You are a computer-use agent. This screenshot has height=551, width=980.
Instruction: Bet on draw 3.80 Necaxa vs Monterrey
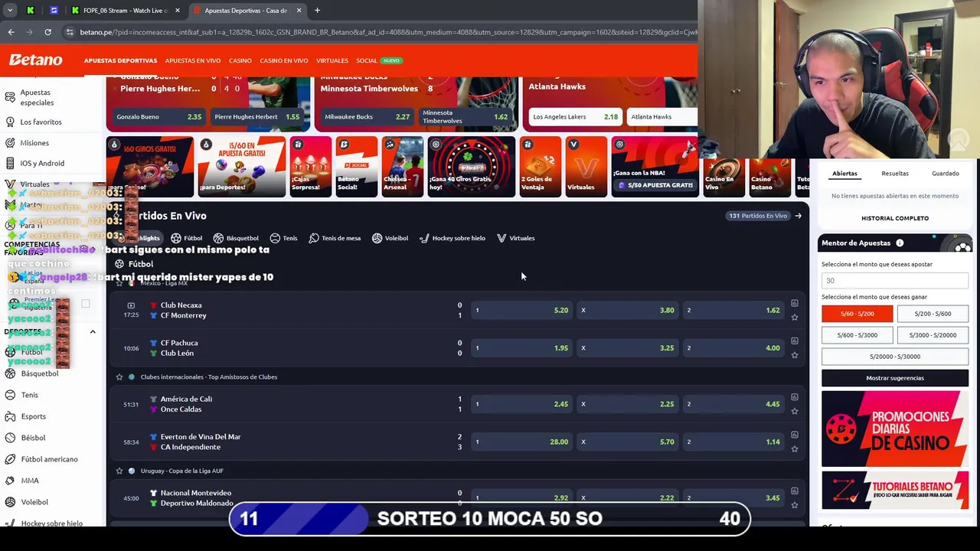tap(627, 310)
